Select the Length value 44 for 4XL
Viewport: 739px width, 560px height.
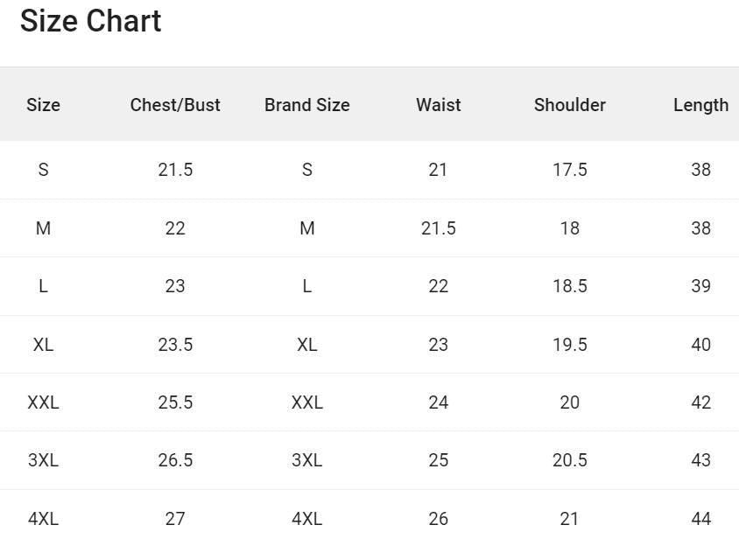(x=700, y=519)
